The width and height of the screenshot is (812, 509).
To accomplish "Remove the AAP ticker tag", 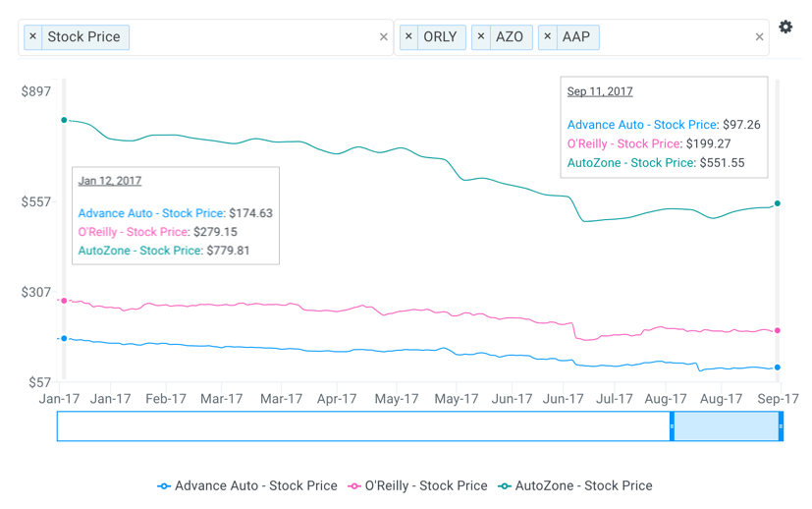I will pyautogui.click(x=548, y=37).
